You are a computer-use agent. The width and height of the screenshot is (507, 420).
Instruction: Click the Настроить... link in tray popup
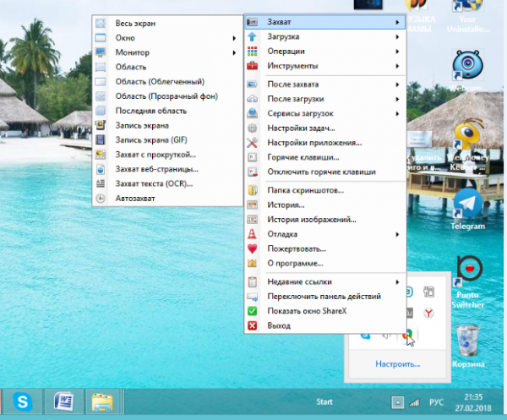(x=398, y=364)
